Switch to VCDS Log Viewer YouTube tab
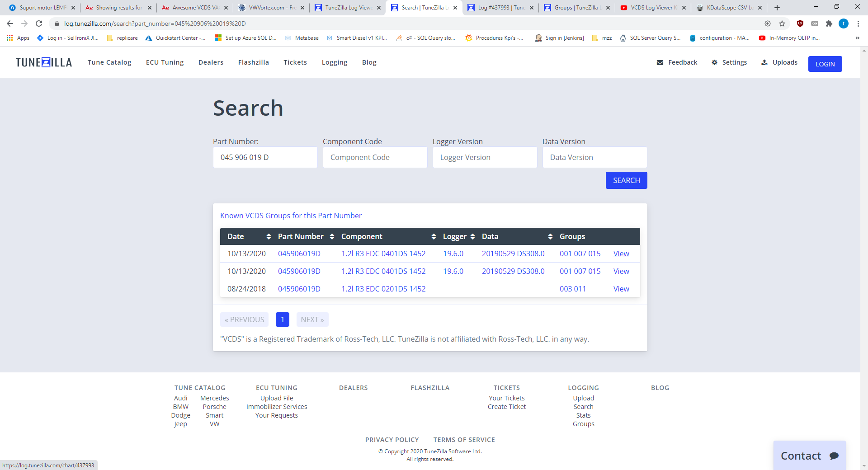The width and height of the screenshot is (868, 470). (x=654, y=8)
